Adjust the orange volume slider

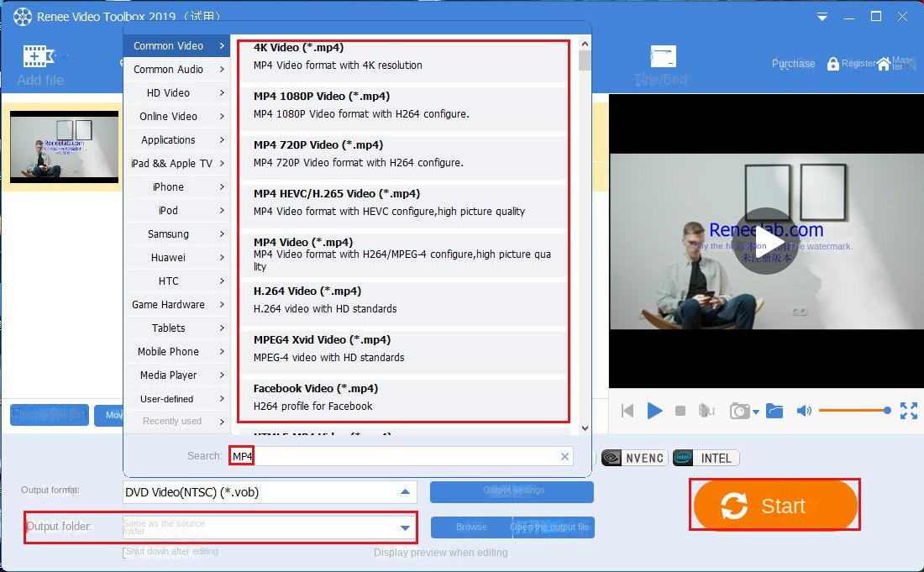854,411
